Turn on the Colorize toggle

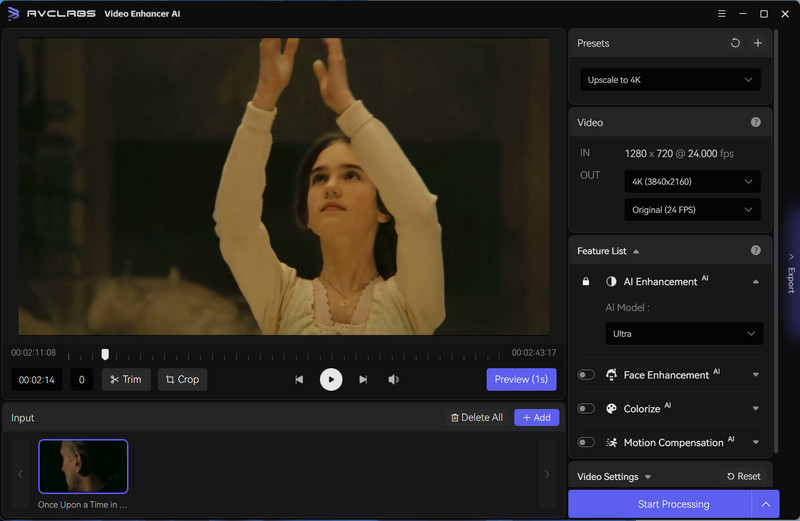[x=586, y=408]
